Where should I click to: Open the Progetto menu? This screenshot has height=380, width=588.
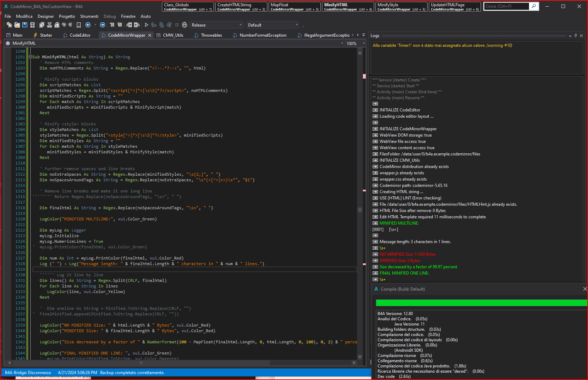pyautogui.click(x=67, y=16)
